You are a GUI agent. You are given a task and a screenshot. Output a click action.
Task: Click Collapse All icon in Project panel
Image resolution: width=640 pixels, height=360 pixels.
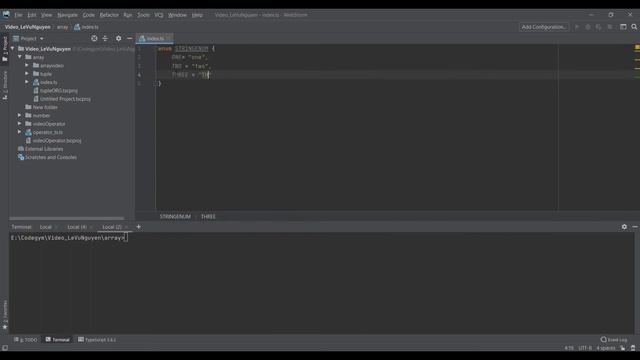[105, 38]
